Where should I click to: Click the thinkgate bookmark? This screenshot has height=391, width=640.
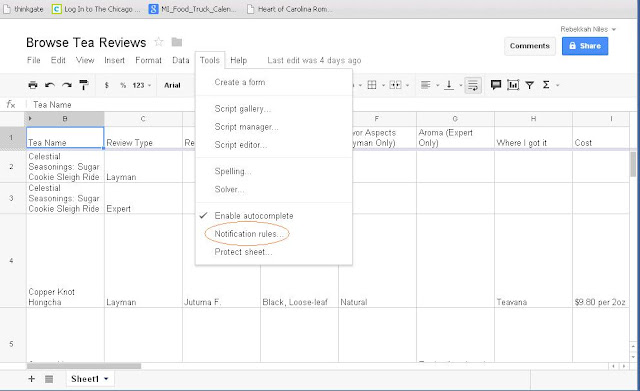coord(23,9)
